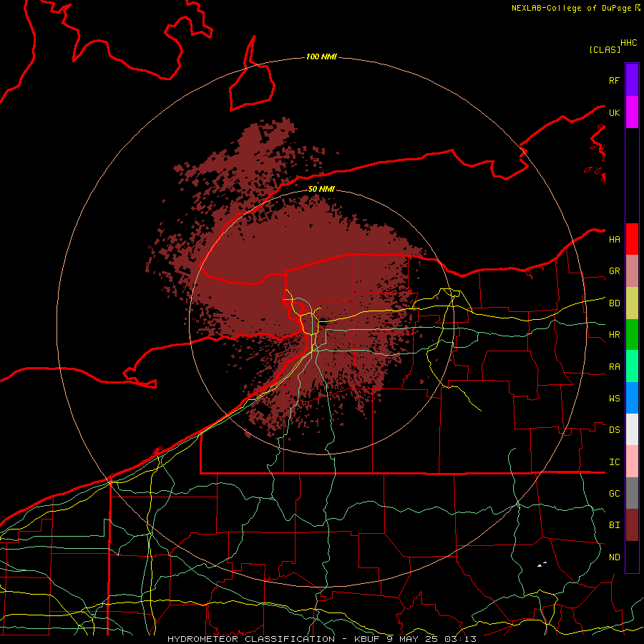This screenshot has height=644, width=644.
Task: Click the RF legend label
Action: click(x=615, y=81)
